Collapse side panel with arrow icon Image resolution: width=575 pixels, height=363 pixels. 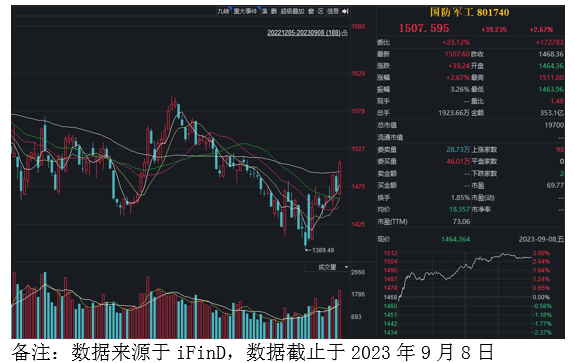click(x=345, y=11)
